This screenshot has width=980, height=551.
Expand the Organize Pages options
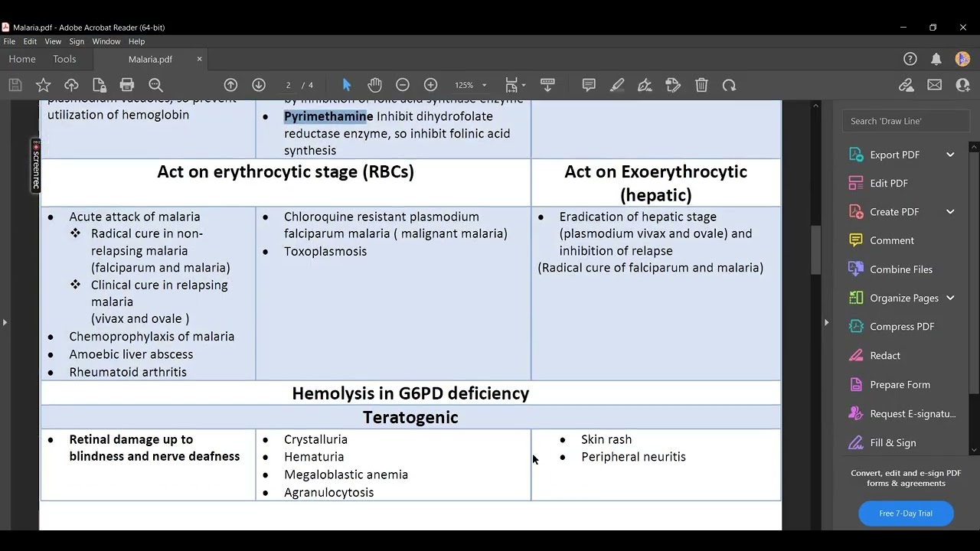950,298
